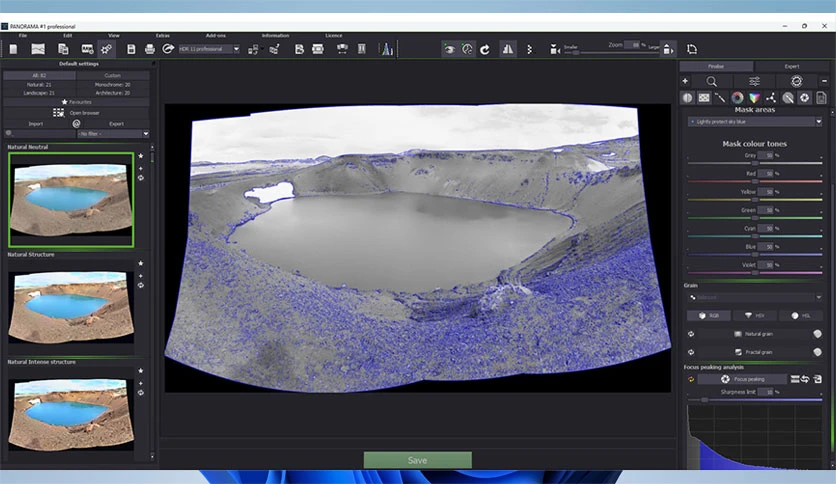Switch to the Finalise tab

(716, 67)
